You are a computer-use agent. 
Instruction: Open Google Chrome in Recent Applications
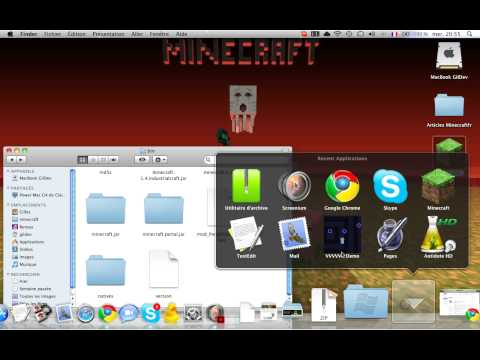[342, 190]
